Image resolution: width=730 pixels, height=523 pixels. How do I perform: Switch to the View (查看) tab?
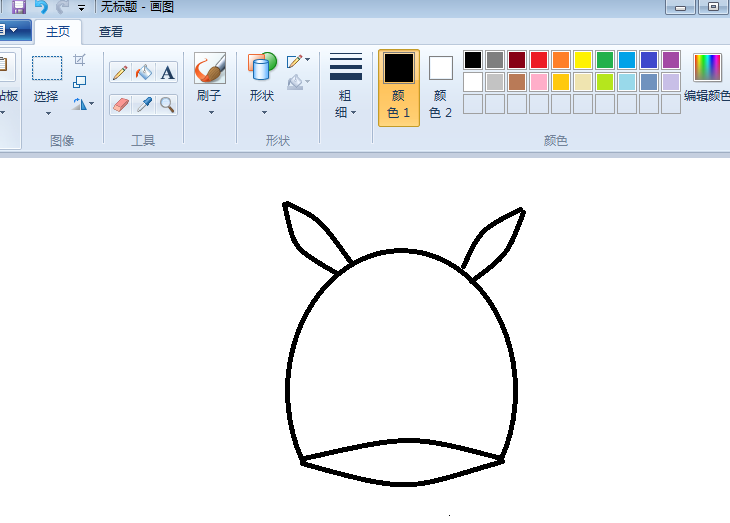111,32
